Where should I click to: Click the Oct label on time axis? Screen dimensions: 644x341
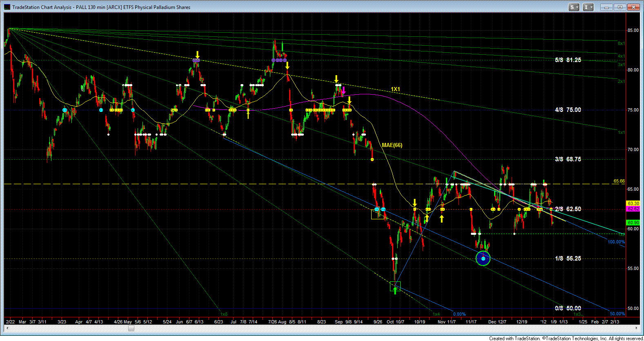390,322
